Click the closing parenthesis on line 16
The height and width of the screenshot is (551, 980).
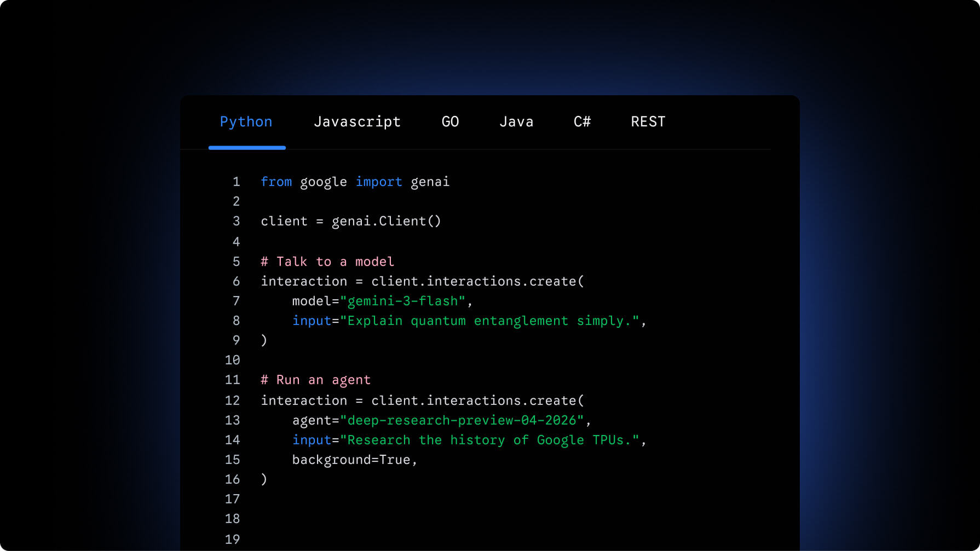click(x=264, y=479)
